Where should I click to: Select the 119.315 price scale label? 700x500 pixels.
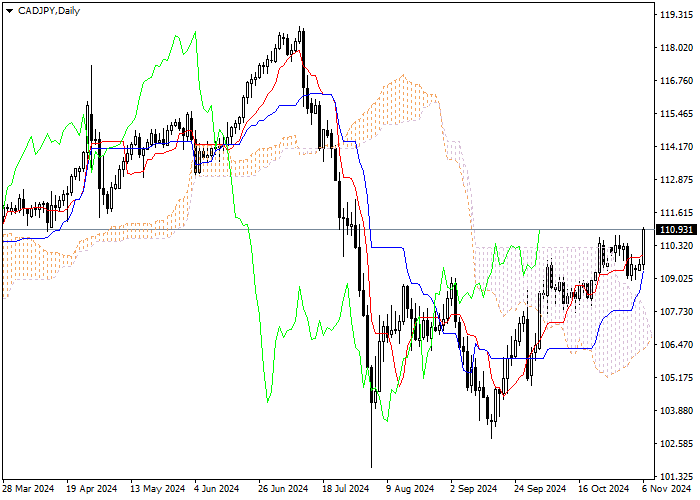coord(676,15)
